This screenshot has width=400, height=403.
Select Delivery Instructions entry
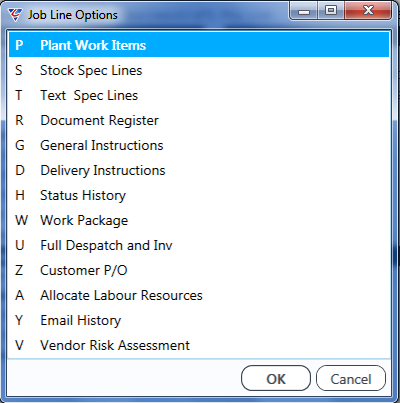coord(199,170)
